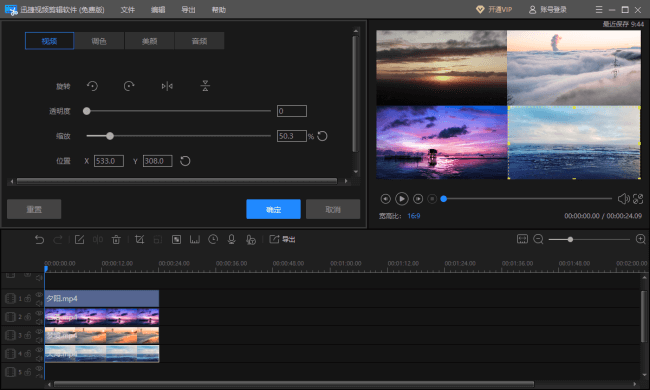The height and width of the screenshot is (390, 650).
Task: Play the preview video
Action: (401, 199)
